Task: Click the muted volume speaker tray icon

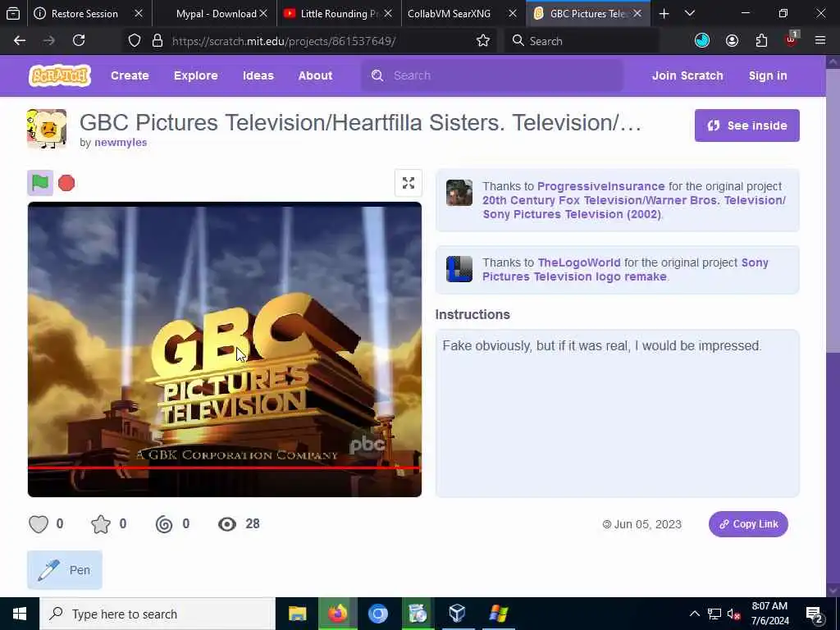Action: (x=733, y=614)
